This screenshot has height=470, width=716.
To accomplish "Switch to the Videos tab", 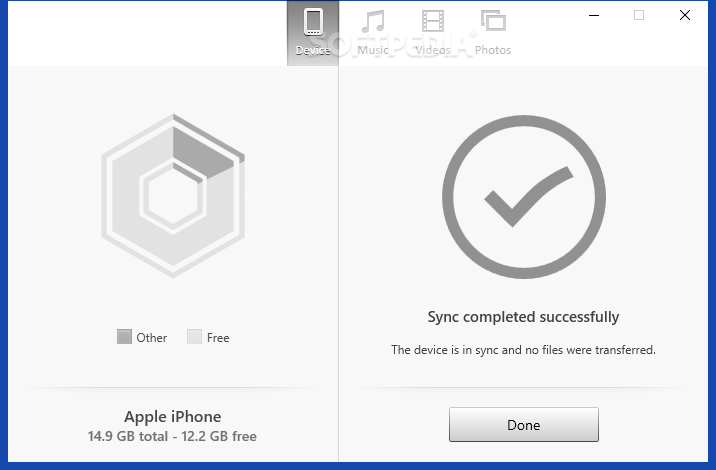I will coord(433,33).
